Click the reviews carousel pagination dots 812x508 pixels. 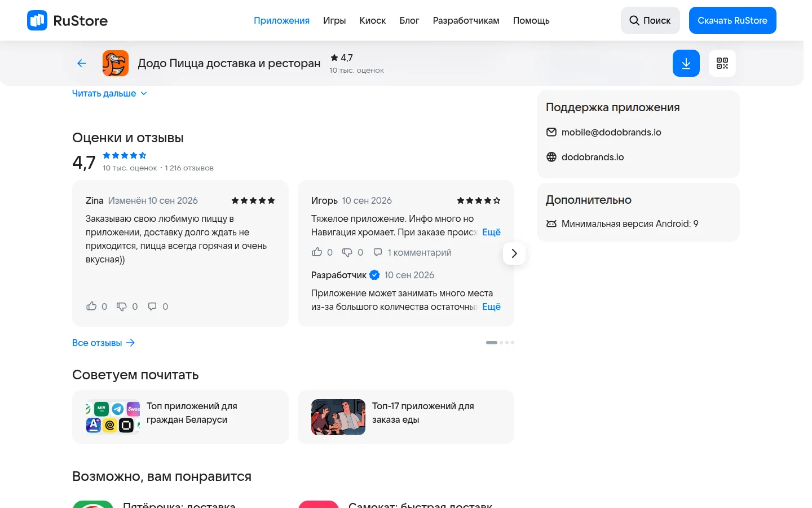click(x=500, y=343)
